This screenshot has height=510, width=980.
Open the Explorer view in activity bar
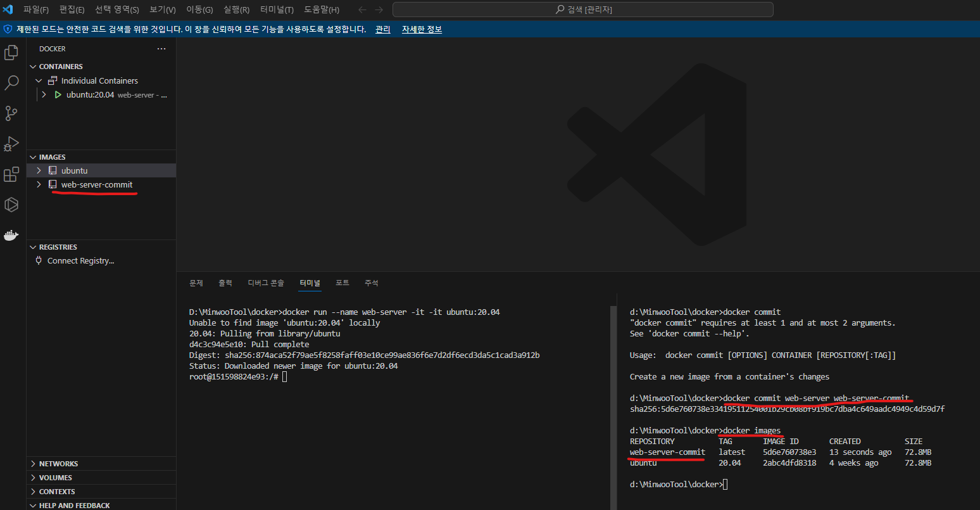pyautogui.click(x=11, y=53)
